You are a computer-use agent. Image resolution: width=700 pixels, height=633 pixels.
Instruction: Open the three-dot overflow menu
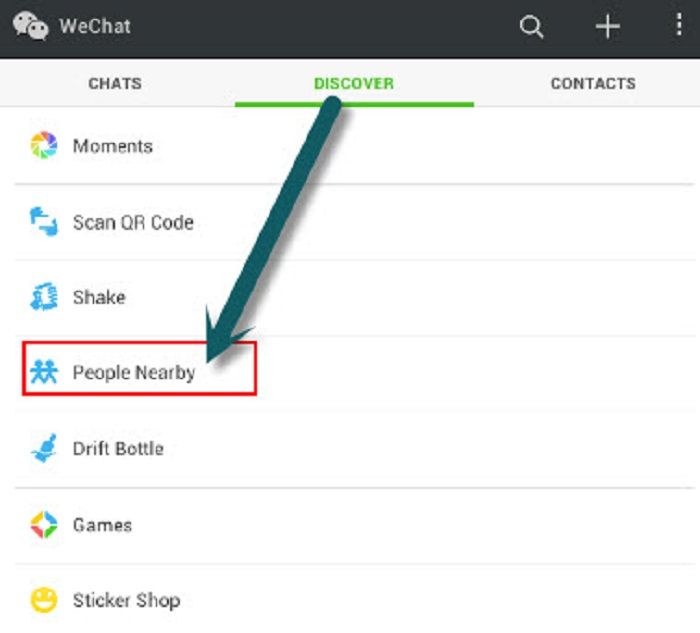(679, 25)
